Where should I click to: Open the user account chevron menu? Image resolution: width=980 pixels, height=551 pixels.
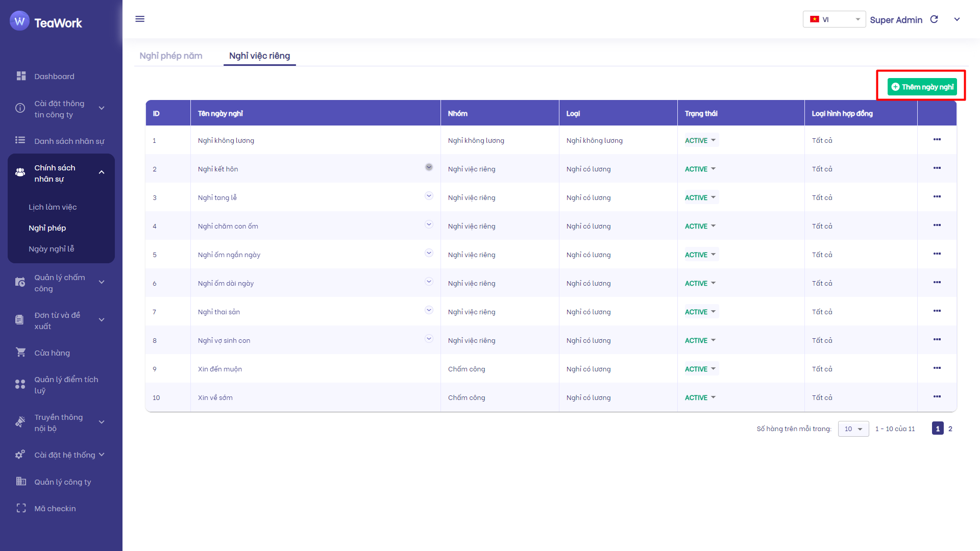pyautogui.click(x=957, y=19)
